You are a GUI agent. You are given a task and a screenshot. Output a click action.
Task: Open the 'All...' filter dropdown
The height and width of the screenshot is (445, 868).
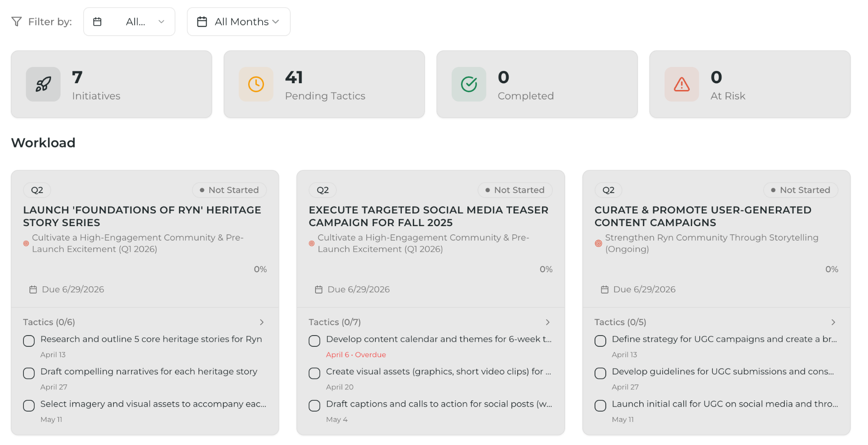129,22
